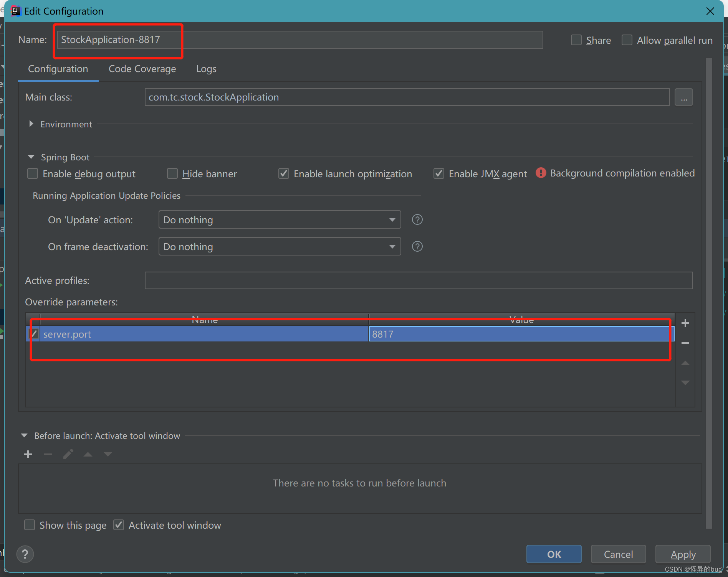The image size is (728, 577).
Task: Click the IntelliJ logo in title bar
Action: 15,11
